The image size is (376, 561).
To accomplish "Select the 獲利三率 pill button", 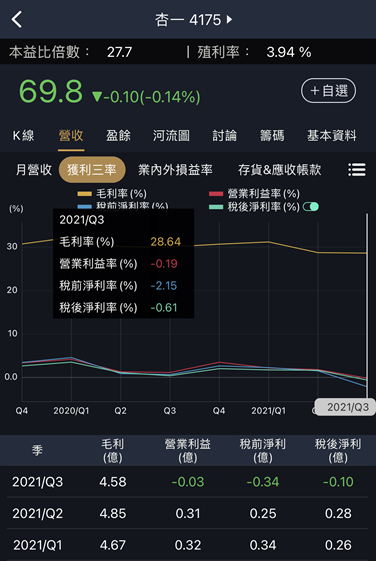I will (92, 170).
